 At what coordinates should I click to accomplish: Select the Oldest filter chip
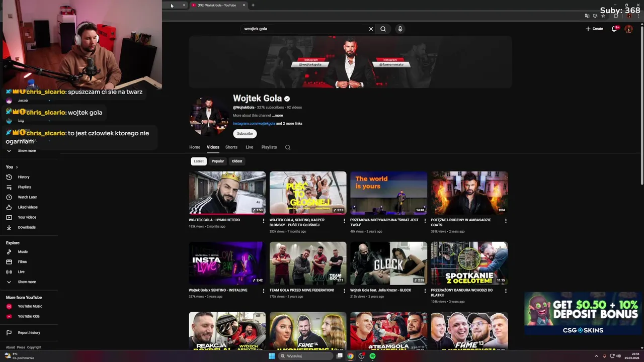(237, 161)
